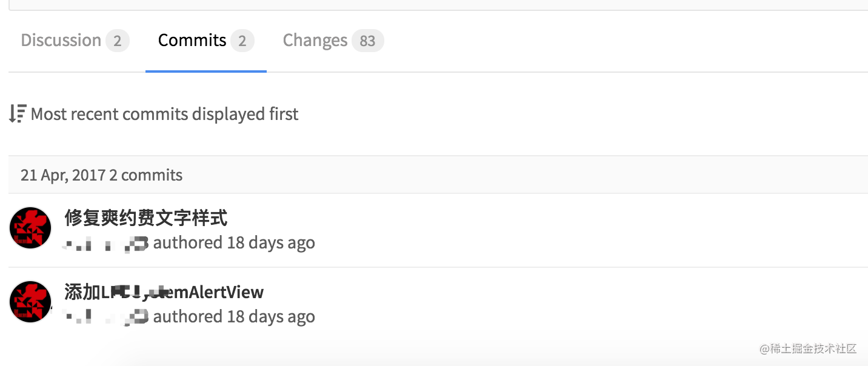Click the 2 commits count in date header
The image size is (868, 366).
145,175
